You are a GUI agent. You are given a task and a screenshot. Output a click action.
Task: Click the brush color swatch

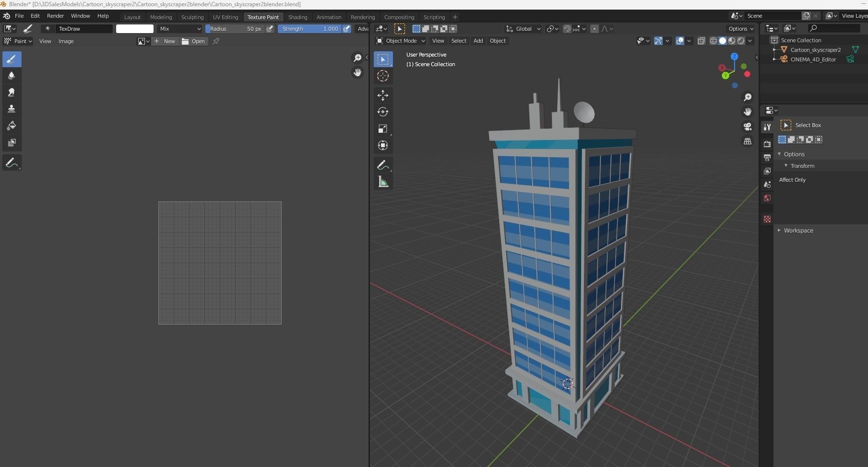click(135, 29)
